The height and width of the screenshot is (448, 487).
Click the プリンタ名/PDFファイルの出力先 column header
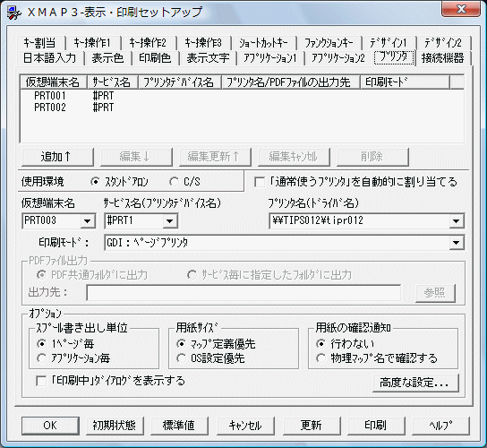tap(290, 82)
